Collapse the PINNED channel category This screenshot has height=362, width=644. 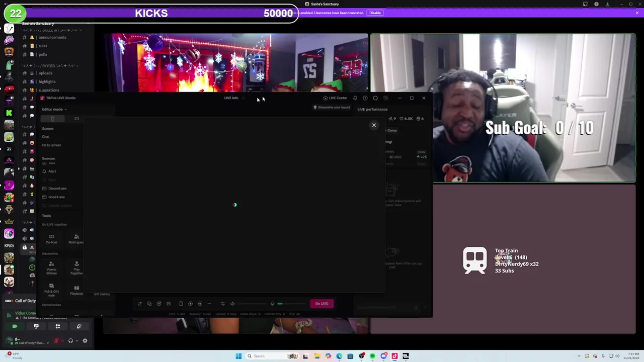pos(49,65)
